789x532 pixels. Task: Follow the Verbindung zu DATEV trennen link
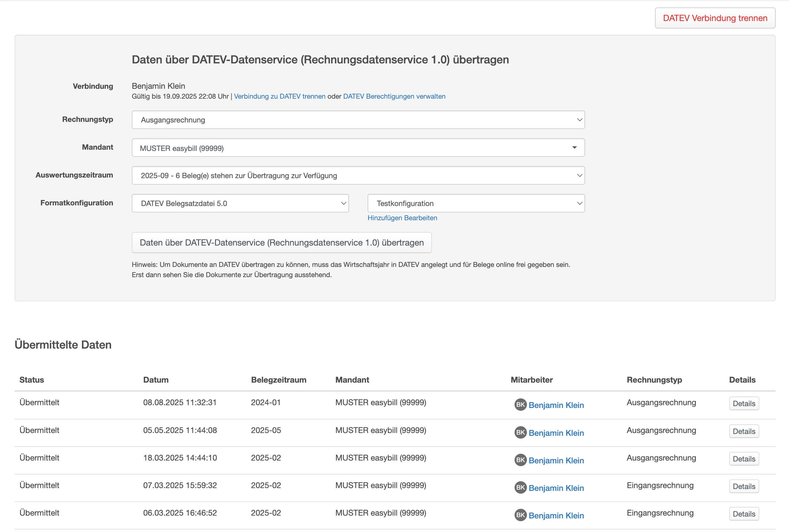279,97
